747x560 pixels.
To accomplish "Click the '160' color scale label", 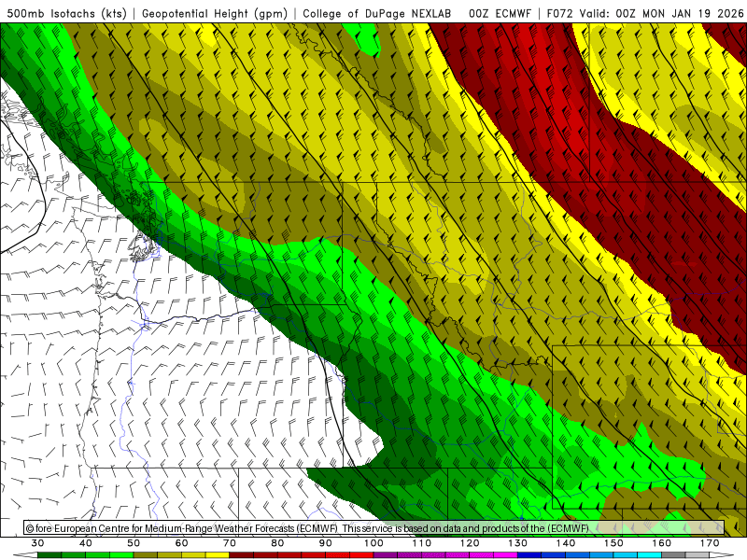I will [662, 543].
